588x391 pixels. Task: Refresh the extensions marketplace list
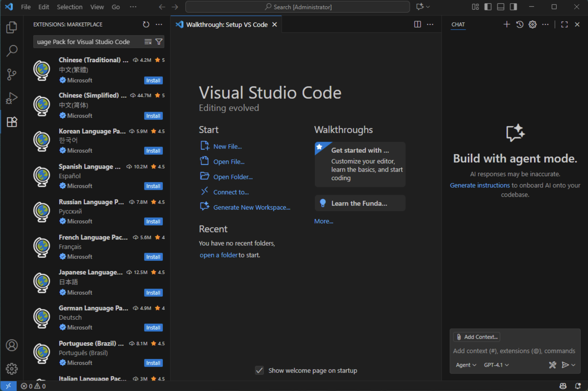click(146, 24)
